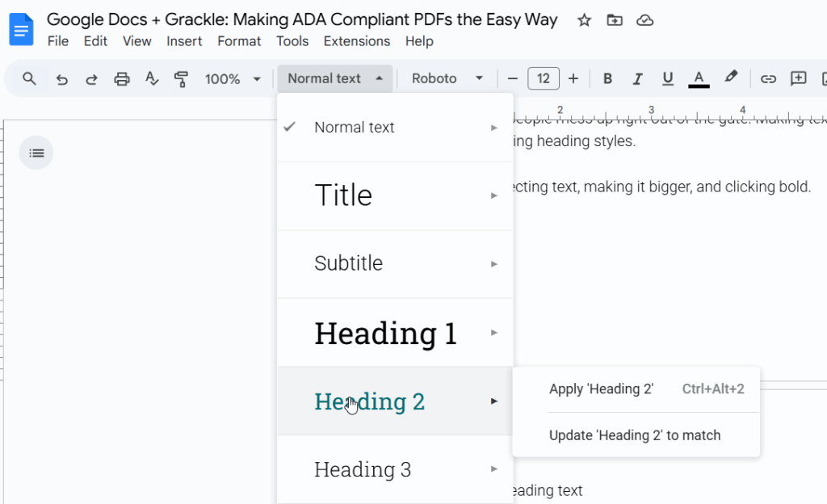Select Heading 1 style from list
The width and height of the screenshot is (827, 504).
click(x=385, y=333)
